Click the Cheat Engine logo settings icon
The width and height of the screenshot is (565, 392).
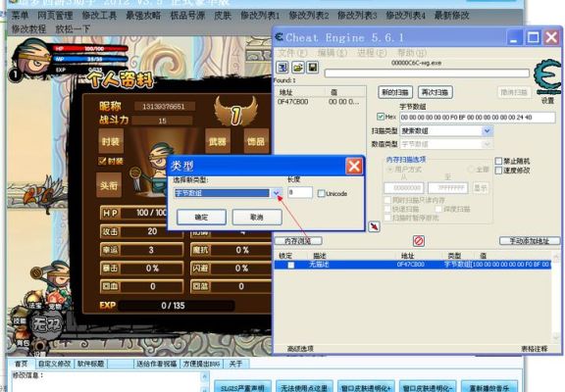pos(547,77)
